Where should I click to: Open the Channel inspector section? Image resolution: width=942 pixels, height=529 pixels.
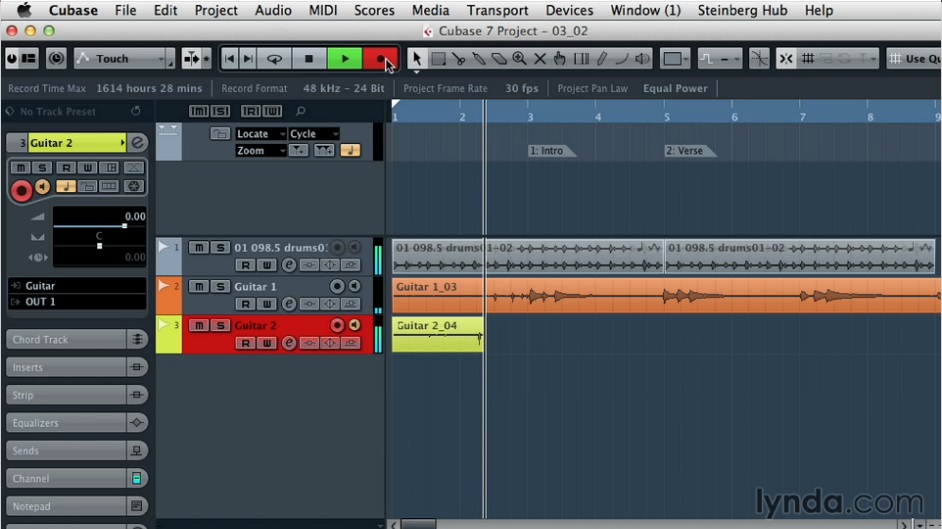click(x=76, y=479)
